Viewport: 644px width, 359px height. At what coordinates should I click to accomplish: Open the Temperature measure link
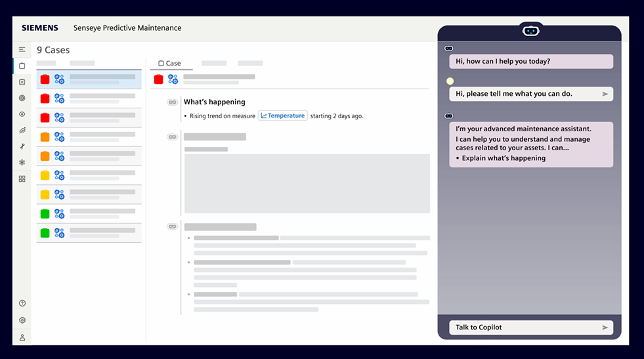(x=282, y=116)
